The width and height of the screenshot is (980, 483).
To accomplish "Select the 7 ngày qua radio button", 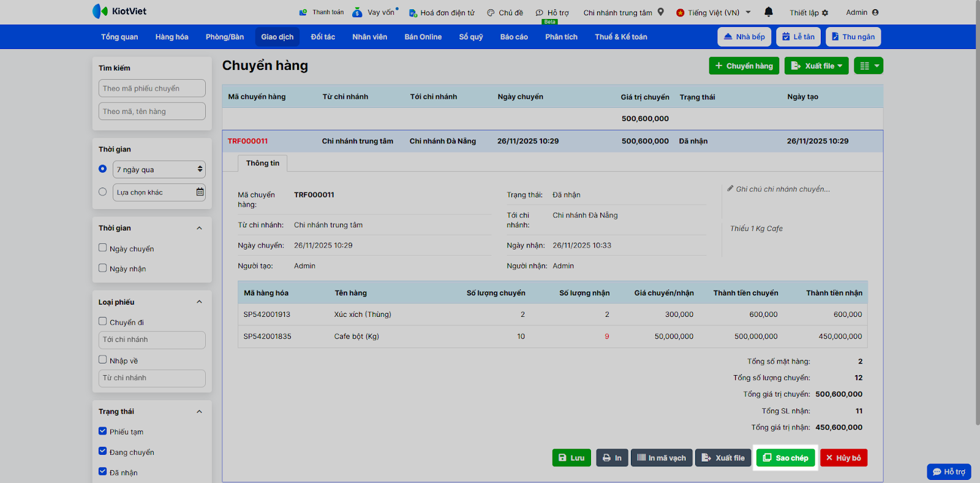I will pos(103,169).
